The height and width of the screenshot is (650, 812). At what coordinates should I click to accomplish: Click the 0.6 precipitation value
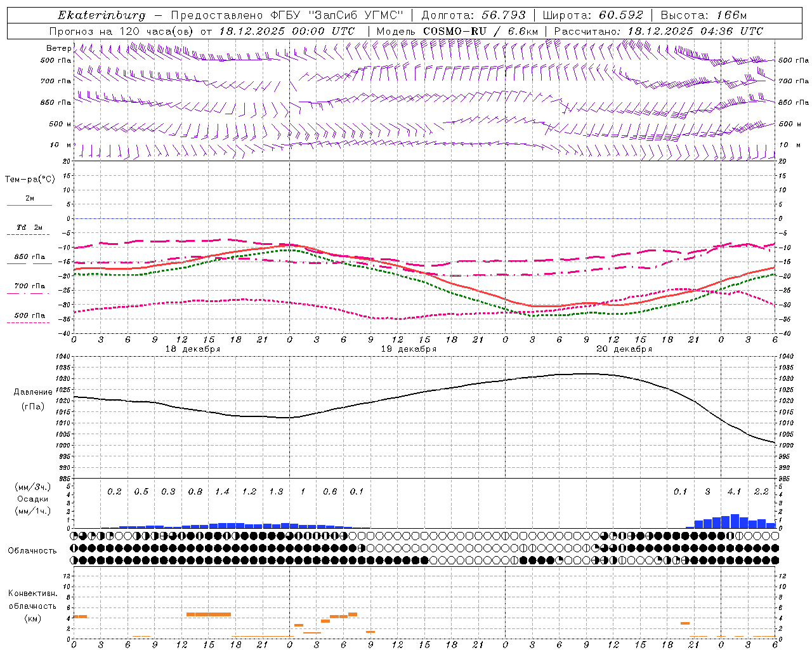pos(330,491)
